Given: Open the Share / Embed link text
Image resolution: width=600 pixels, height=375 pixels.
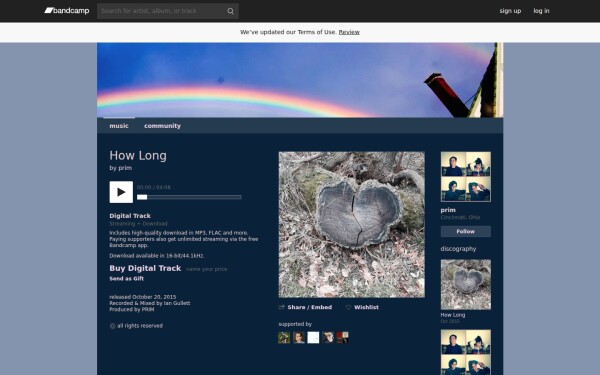Looking at the screenshot, I should click(x=310, y=307).
